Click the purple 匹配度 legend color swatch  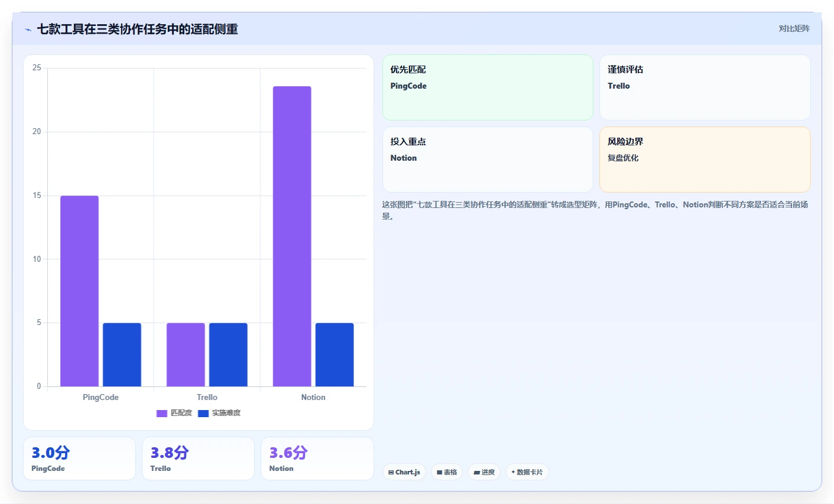[162, 413]
